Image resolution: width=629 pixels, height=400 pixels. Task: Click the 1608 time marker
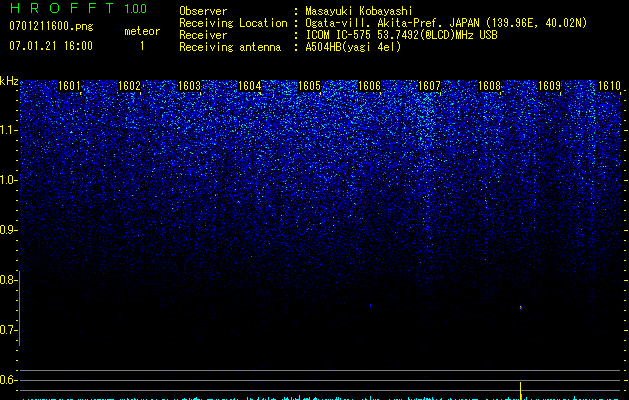[x=489, y=86]
